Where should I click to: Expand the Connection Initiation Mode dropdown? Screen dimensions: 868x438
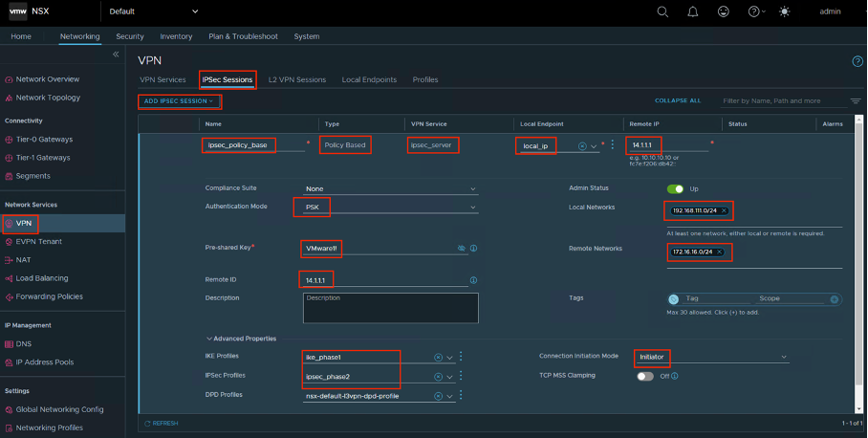(711, 357)
